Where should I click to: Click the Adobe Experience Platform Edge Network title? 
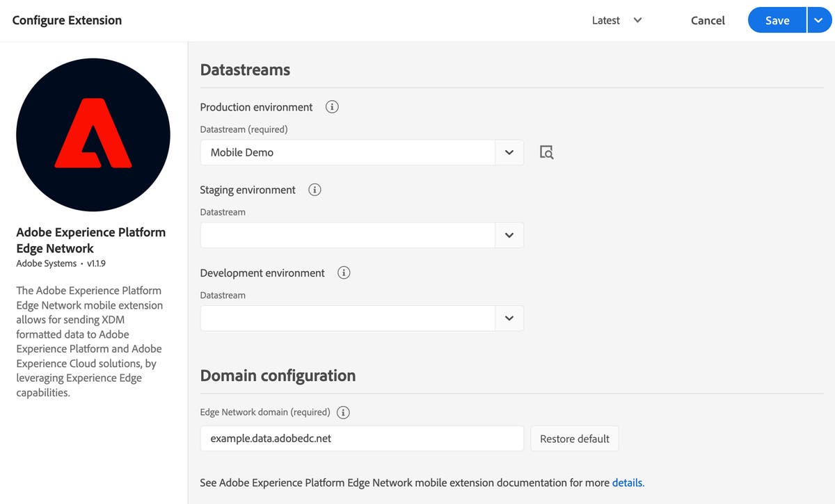[x=91, y=240]
